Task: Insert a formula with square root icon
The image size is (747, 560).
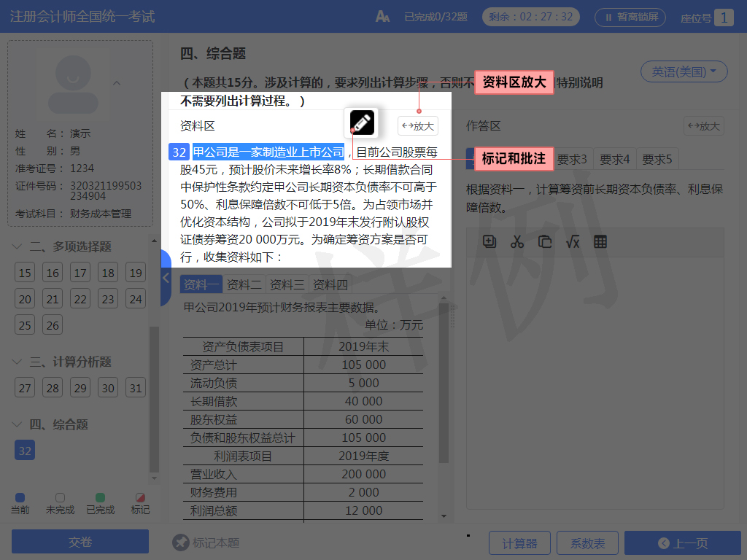Action: click(x=573, y=242)
